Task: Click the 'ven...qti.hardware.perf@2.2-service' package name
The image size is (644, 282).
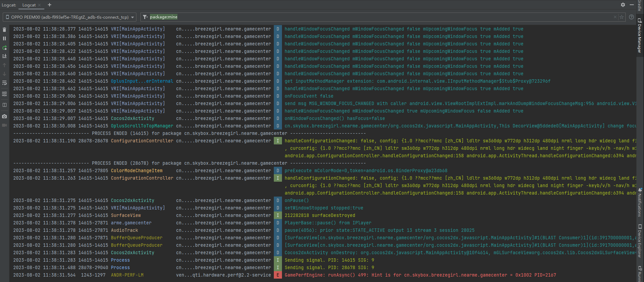Action: [223, 275]
